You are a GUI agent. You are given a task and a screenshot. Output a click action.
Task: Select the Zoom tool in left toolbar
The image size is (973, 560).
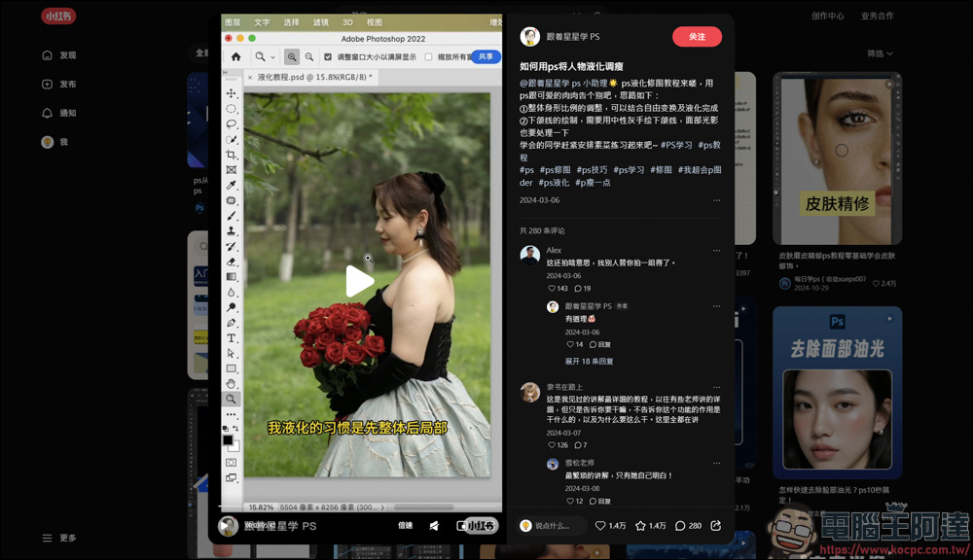(231, 399)
